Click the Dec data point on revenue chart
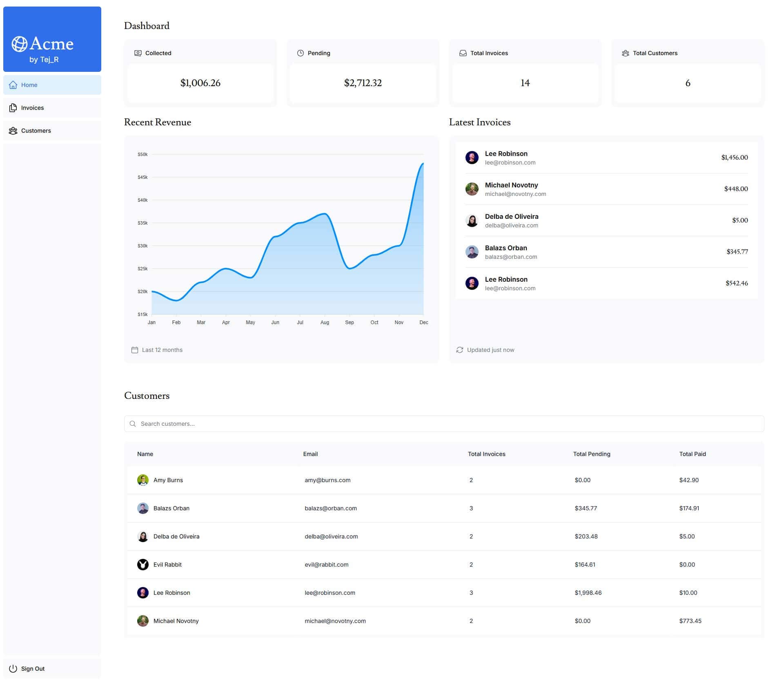 tap(423, 163)
